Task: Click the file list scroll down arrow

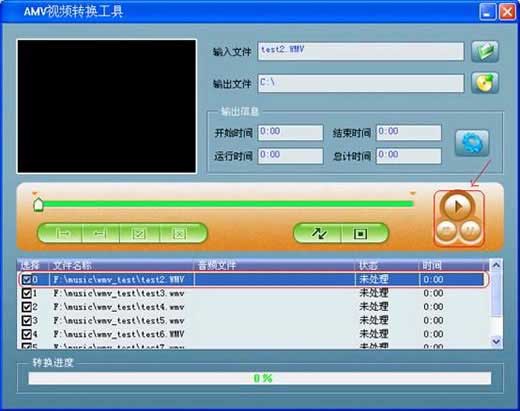Action: 496,341
